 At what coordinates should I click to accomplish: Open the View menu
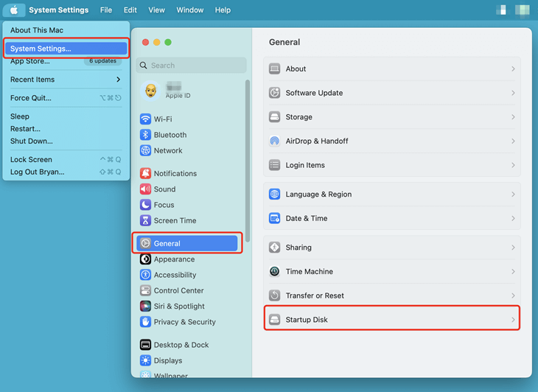[x=156, y=10]
